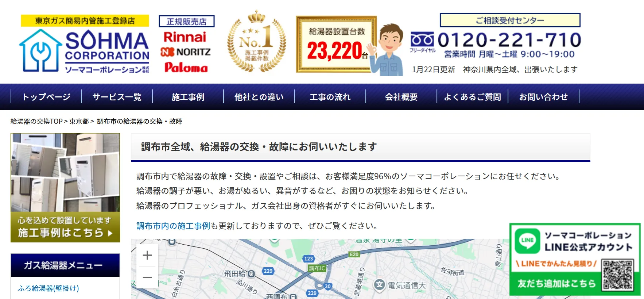644x299 pixels.
Task: Click the 調布IC marker on the map
Action: point(317,268)
